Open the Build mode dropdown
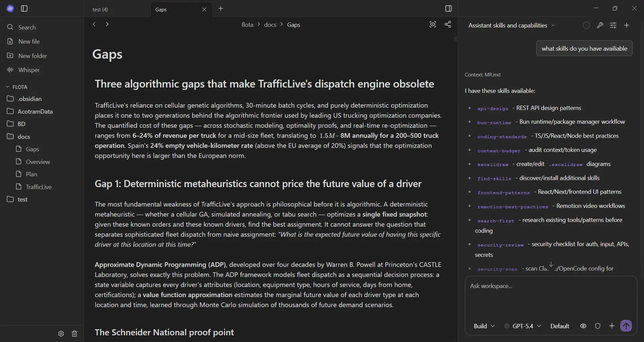 pyautogui.click(x=484, y=326)
